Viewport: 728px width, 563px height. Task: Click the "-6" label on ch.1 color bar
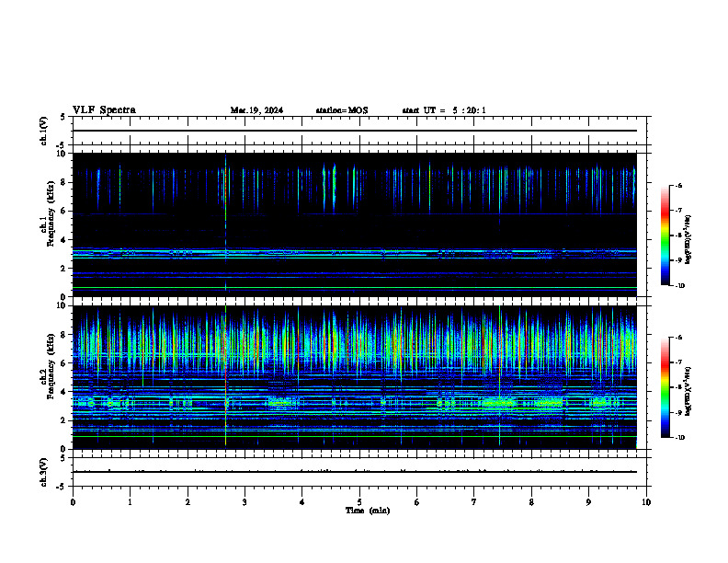pos(678,185)
